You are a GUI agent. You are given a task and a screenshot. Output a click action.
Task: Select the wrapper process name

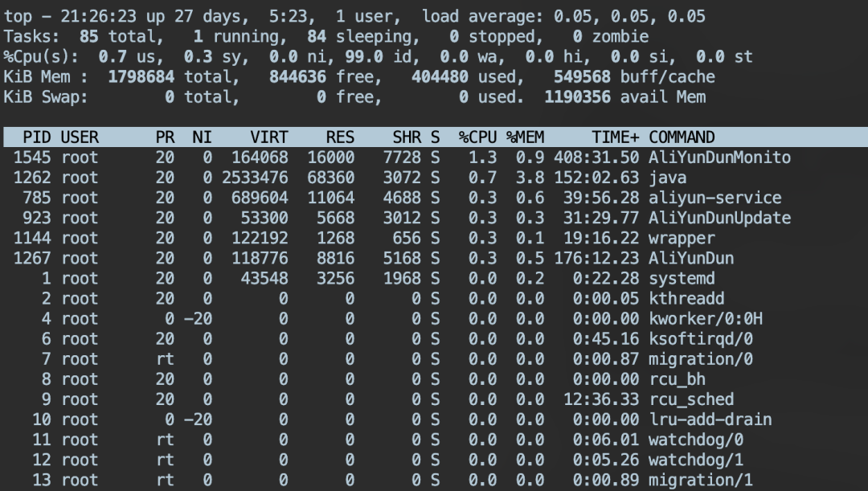(x=682, y=238)
